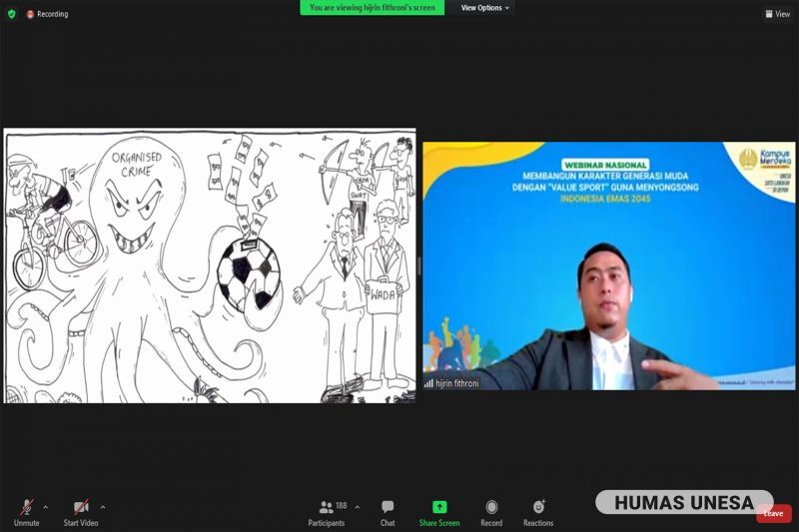Viewport: 799px width, 532px height.
Task: Click the red Leave button
Action: (773, 513)
